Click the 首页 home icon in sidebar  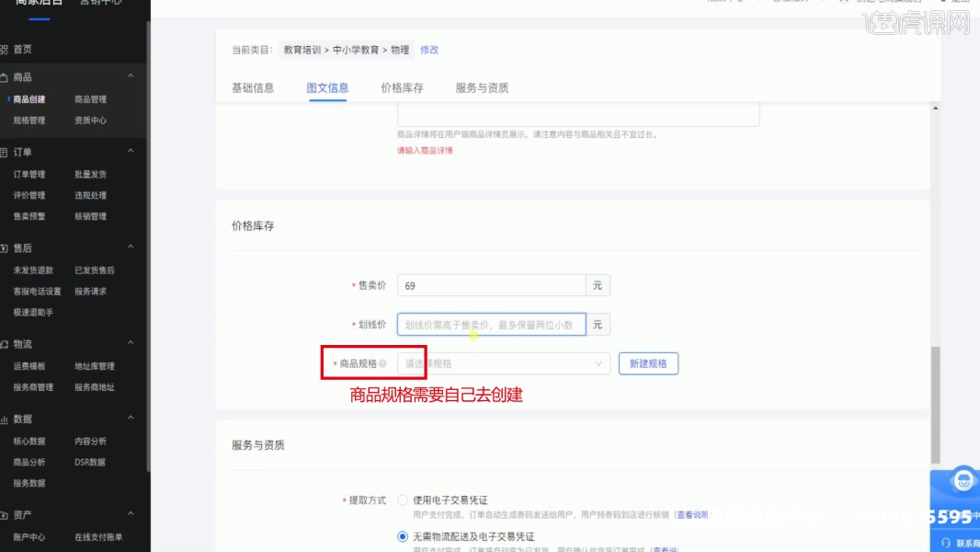pos(5,50)
